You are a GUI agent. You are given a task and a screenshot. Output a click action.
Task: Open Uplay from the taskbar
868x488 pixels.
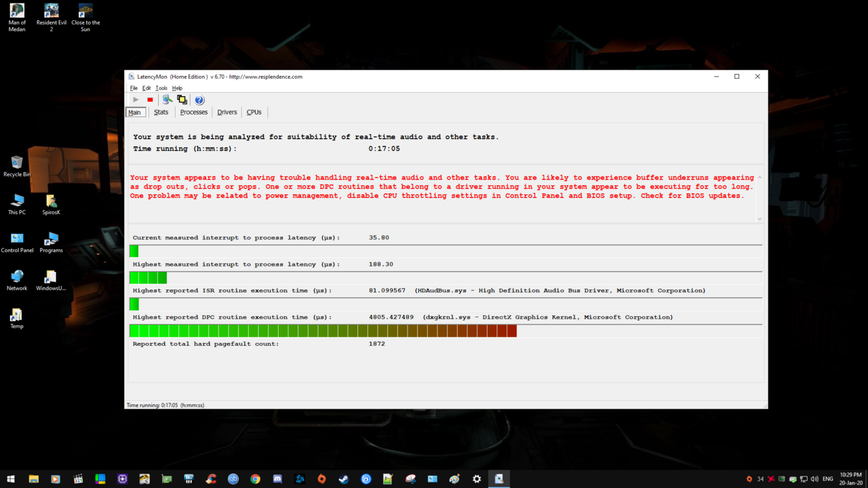[x=366, y=479]
